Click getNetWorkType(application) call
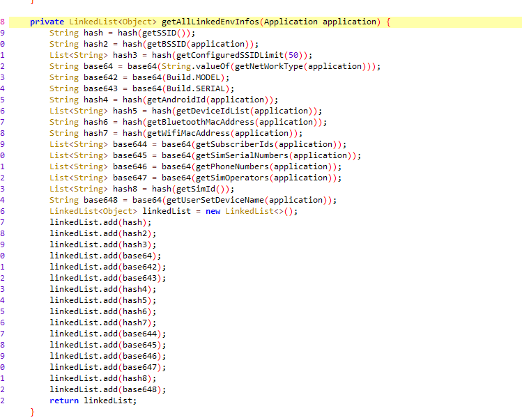 [x=300, y=67]
